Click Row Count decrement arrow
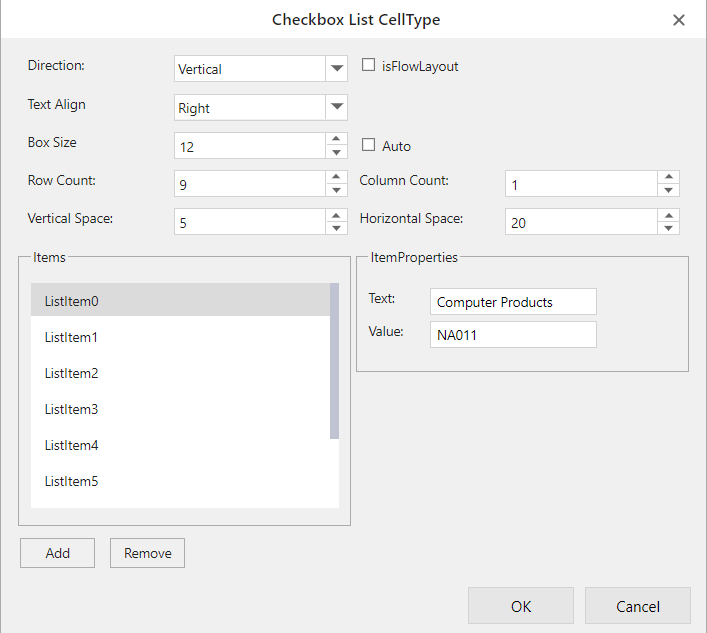The height and width of the screenshot is (633, 707). pyautogui.click(x=337, y=190)
